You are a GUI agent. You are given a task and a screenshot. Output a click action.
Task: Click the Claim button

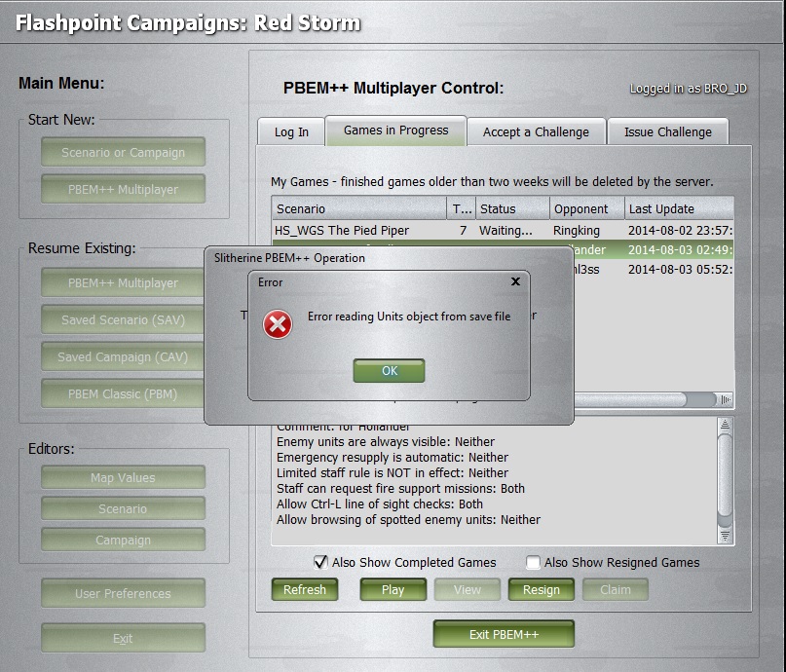coord(616,589)
